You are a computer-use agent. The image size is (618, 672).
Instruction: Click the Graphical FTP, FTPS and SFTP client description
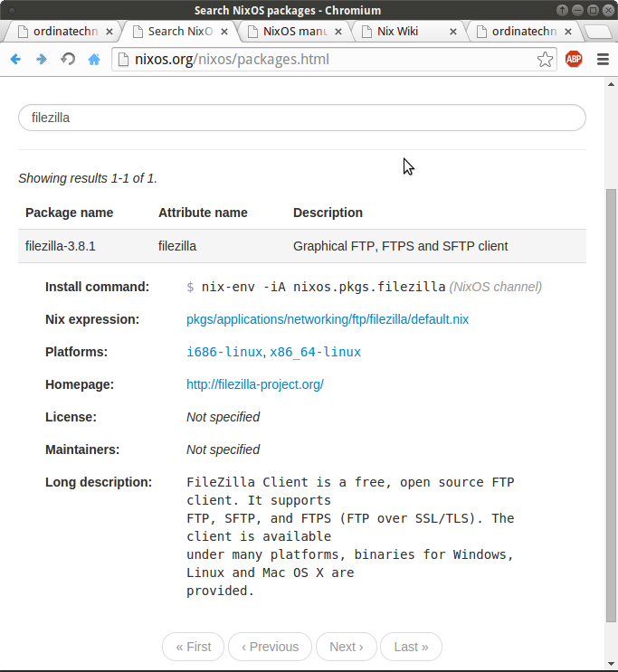[400, 246]
